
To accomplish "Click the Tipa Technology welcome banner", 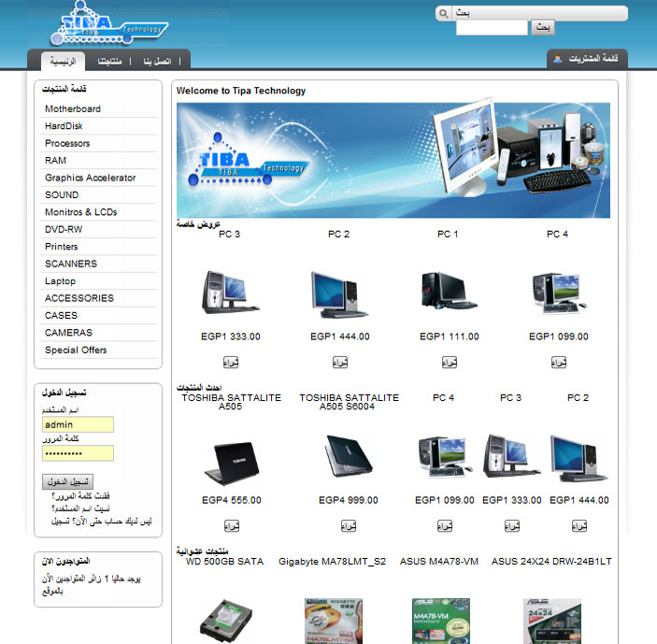I will point(393,160).
